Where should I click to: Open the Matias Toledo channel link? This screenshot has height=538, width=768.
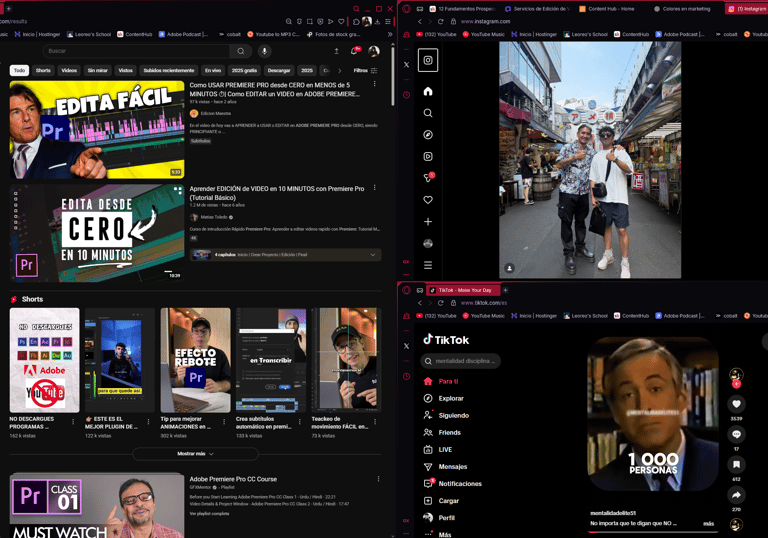tap(214, 217)
